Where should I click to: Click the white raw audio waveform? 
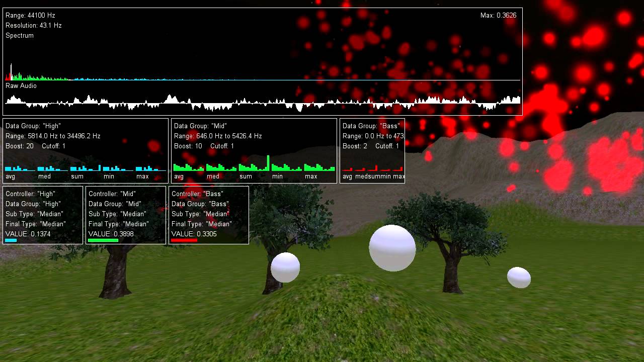263,103
